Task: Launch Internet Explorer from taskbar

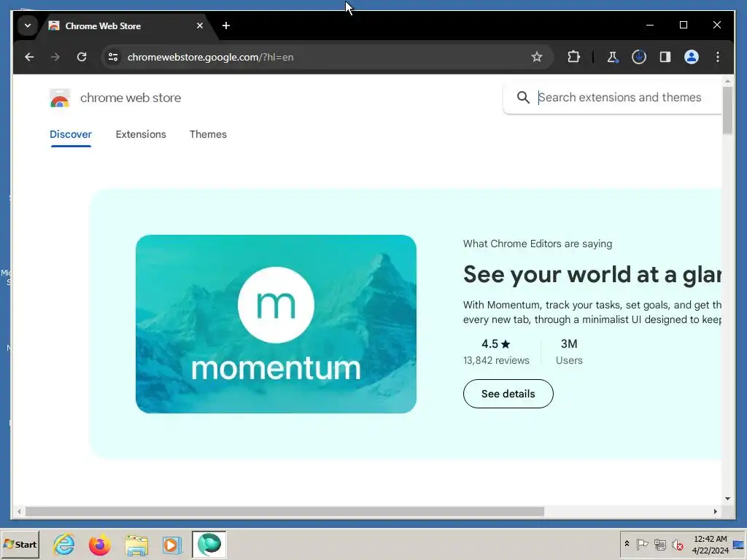Action: [x=64, y=544]
